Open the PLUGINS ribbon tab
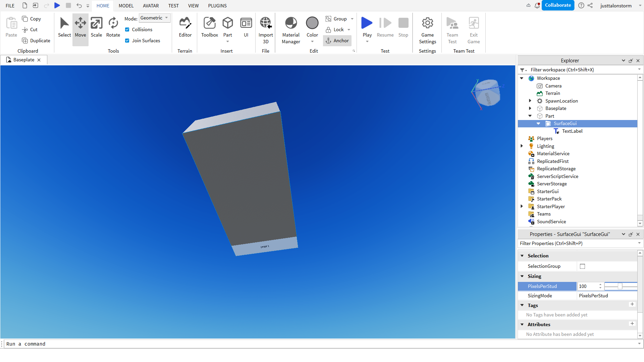The height and width of the screenshot is (362, 644). tap(217, 5)
